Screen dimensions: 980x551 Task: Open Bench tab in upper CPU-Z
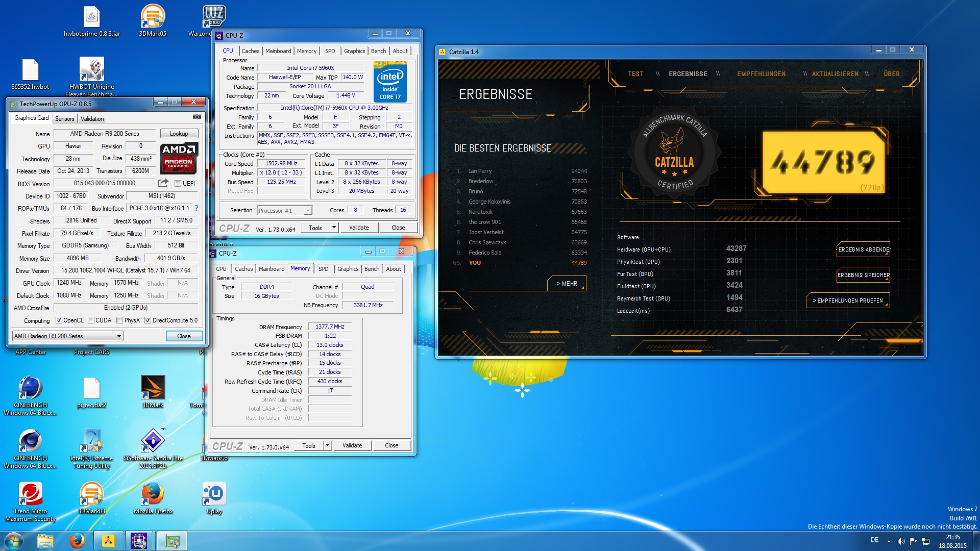378,51
